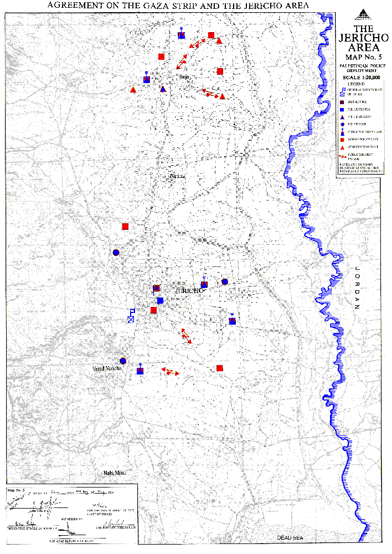Click the police post circle east of JERICHO label
Image resolution: width=392 pixels, height=554 pixels.
coord(225,281)
